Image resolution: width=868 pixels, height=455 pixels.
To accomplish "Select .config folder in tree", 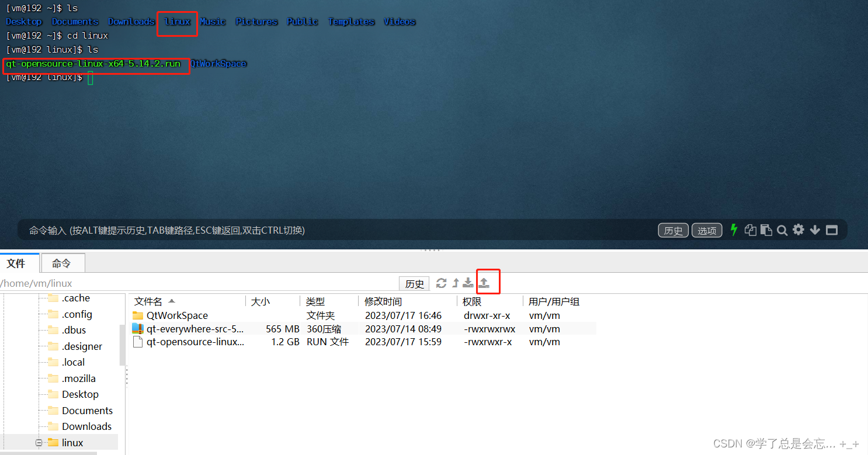I will tap(77, 314).
